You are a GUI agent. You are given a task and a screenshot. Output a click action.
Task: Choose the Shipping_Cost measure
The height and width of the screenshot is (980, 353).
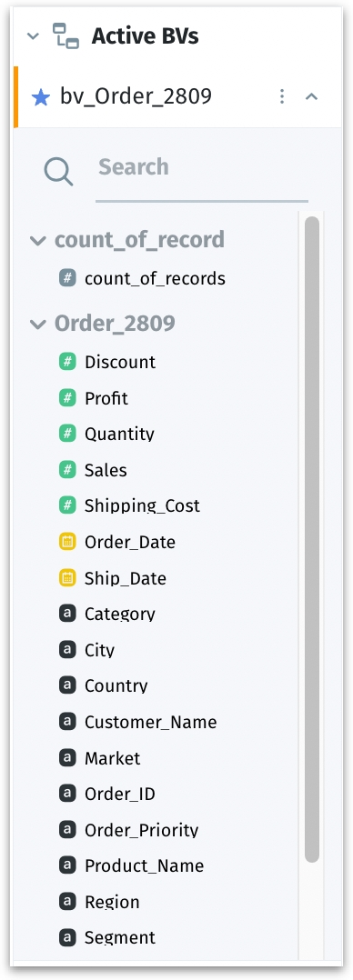142,505
